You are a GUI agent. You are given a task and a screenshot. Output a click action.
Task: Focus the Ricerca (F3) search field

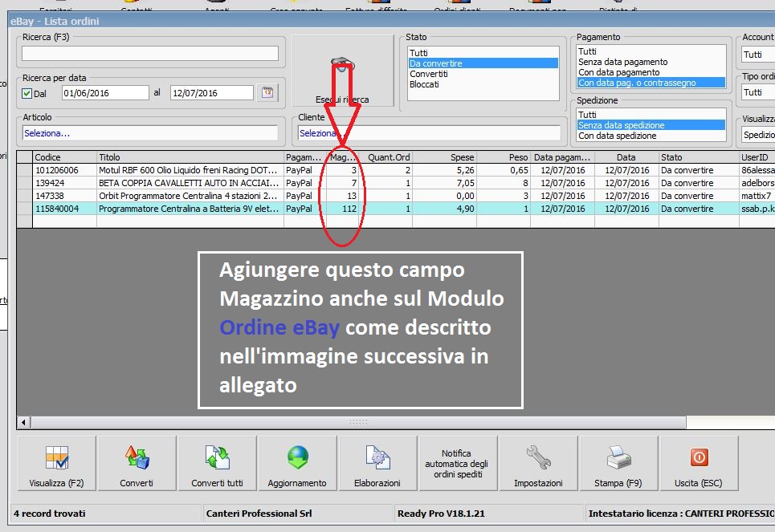(149, 53)
